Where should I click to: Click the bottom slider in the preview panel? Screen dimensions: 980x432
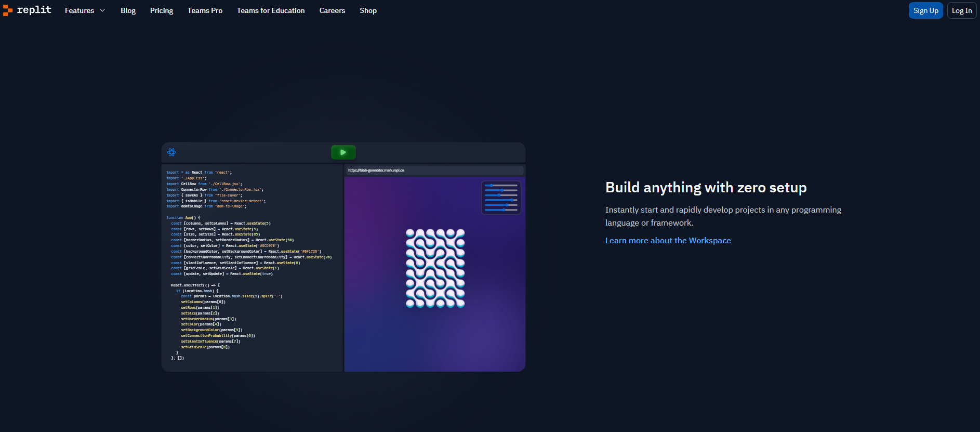(x=501, y=210)
